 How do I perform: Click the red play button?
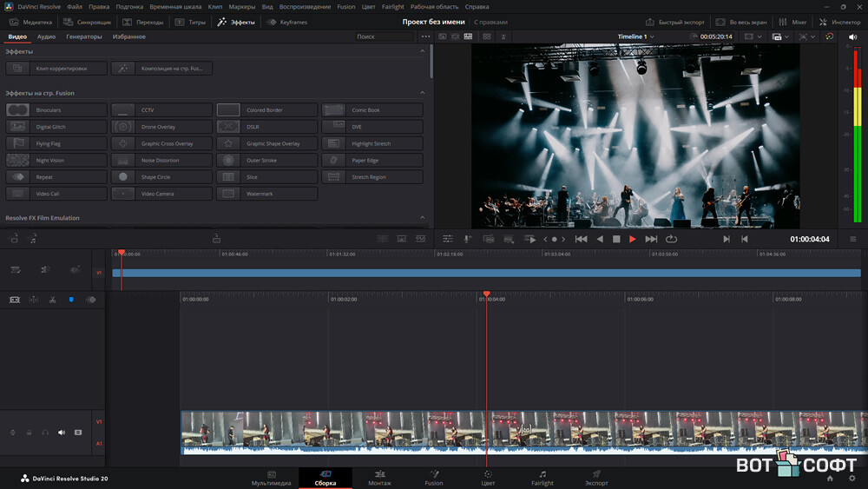pyautogui.click(x=633, y=239)
